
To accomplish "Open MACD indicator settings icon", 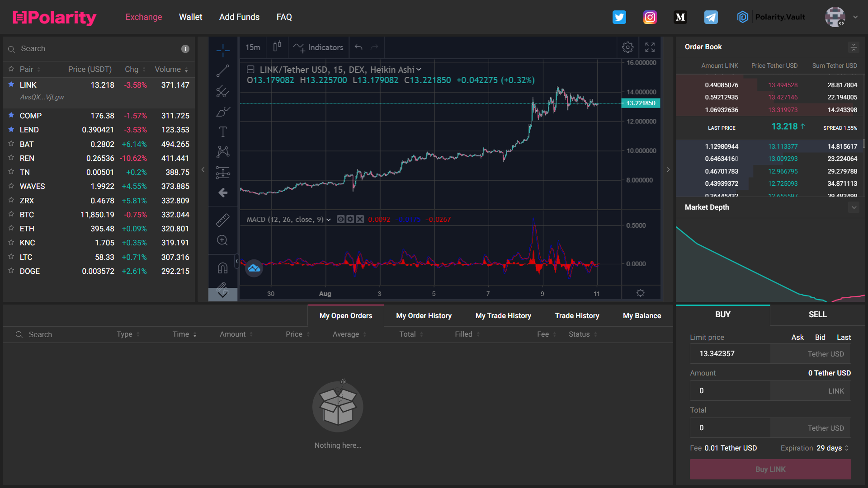I will [350, 219].
